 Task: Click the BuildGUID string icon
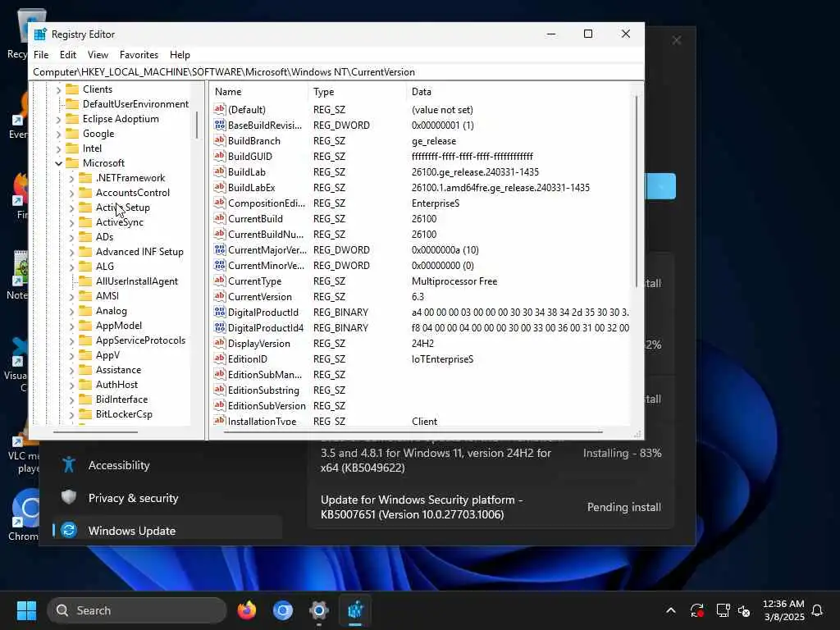coord(220,156)
